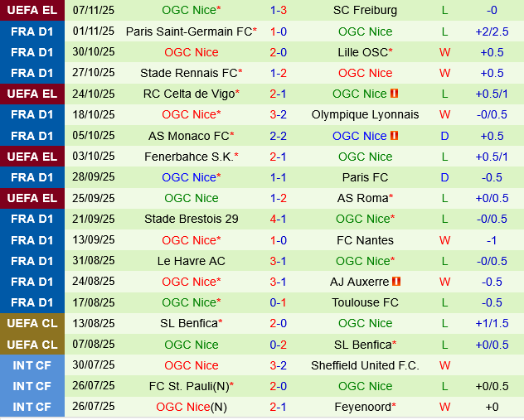Click the FC Nantes team link
The height and width of the screenshot is (420, 524).
pos(365,240)
